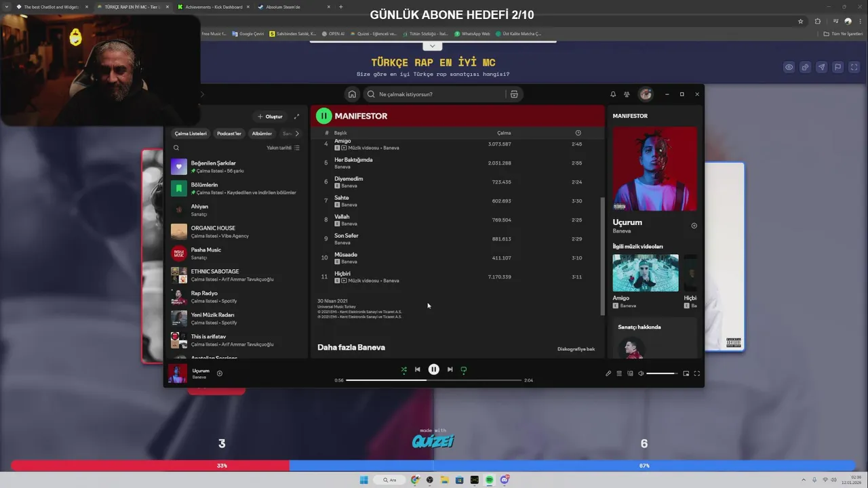Open the 'Rap Radyo' playlist
Screen dimensions: 868x488
[x=236, y=297]
